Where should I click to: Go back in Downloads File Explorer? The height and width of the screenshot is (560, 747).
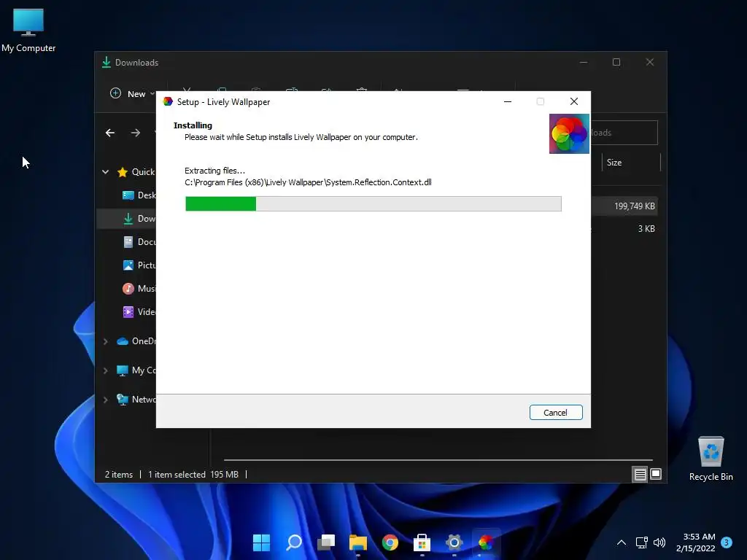tap(110, 133)
